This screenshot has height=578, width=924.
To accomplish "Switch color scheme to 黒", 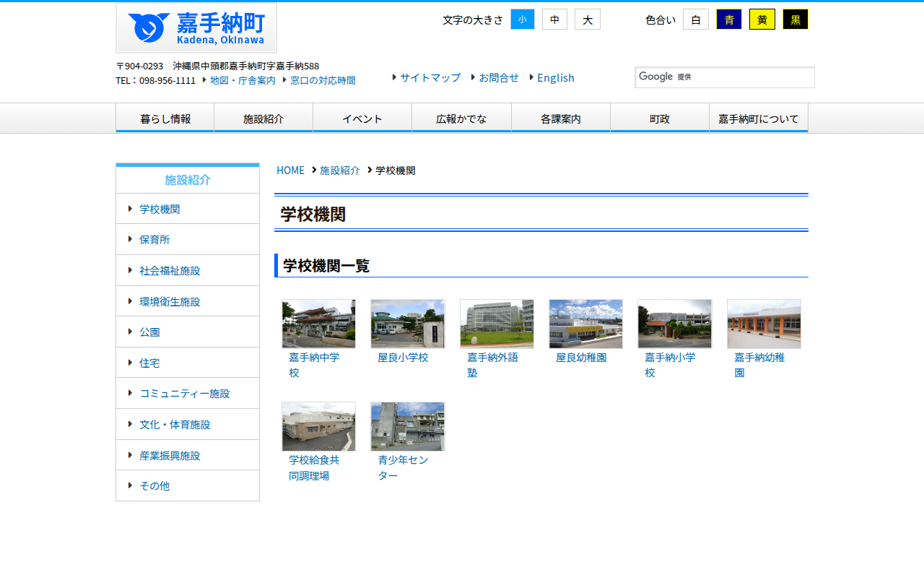I will click(795, 19).
